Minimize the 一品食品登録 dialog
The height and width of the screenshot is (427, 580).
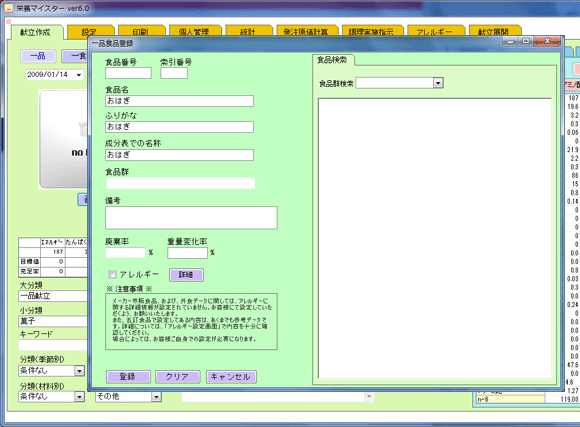pyautogui.click(x=511, y=42)
